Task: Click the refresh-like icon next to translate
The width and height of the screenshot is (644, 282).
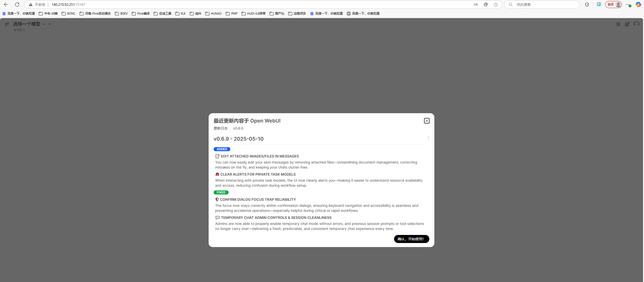Action: (x=486, y=5)
